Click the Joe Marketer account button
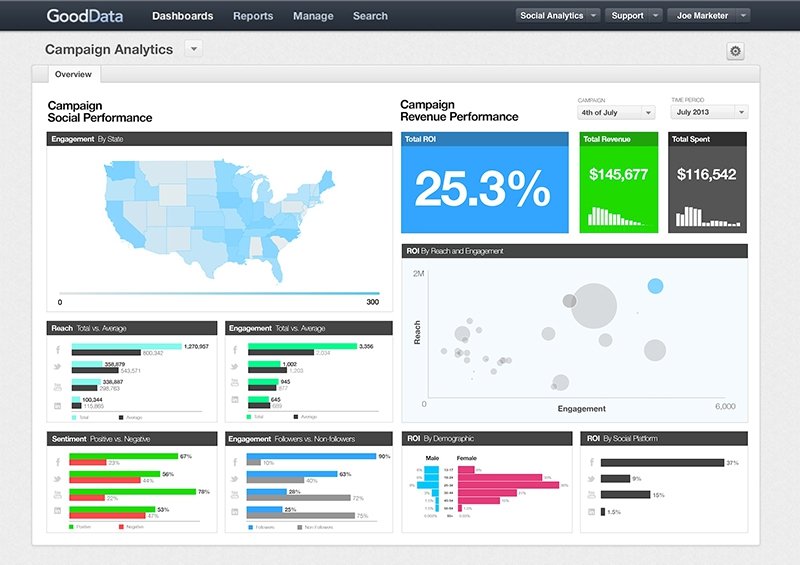The image size is (800, 565). point(702,16)
